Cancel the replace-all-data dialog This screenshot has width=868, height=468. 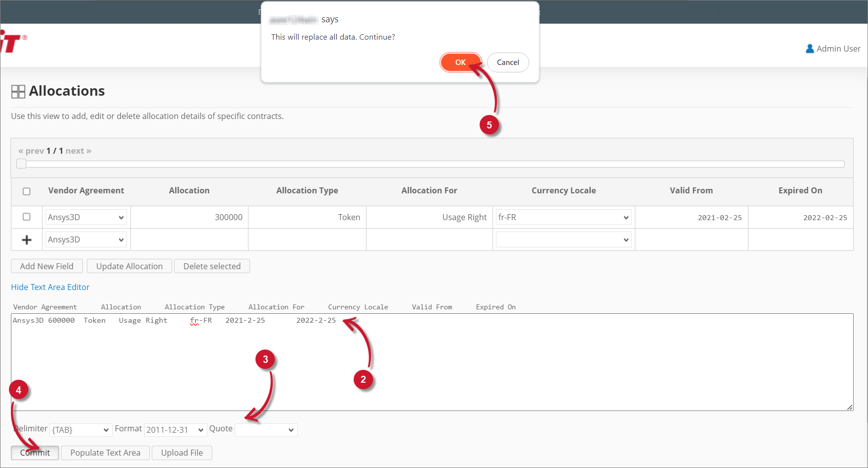click(507, 62)
